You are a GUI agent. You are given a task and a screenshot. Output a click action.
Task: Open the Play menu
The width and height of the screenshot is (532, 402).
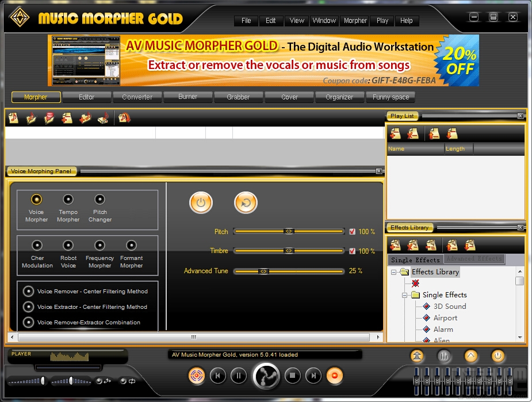click(x=382, y=21)
